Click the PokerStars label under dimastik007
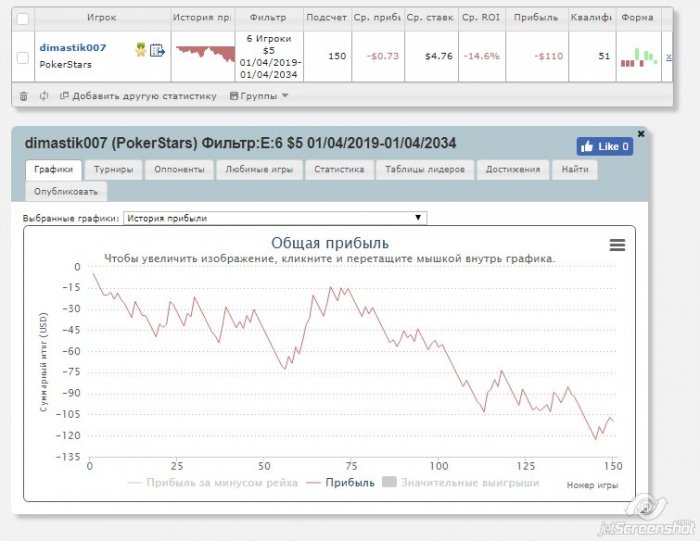Image resolution: width=700 pixels, height=541 pixels. [66, 65]
